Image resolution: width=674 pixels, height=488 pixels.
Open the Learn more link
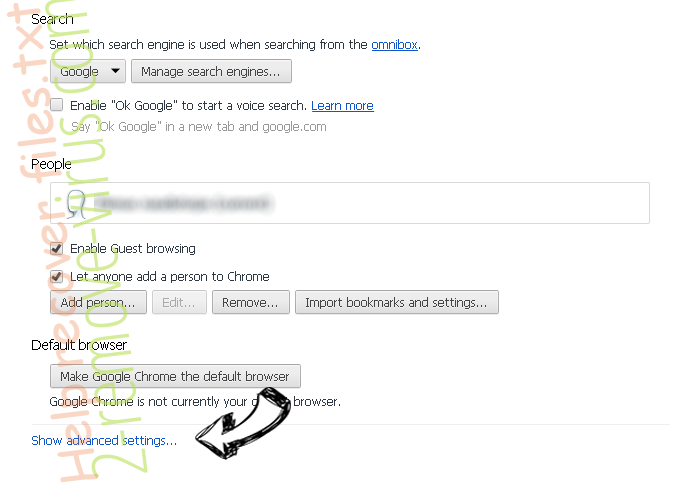[x=342, y=105]
